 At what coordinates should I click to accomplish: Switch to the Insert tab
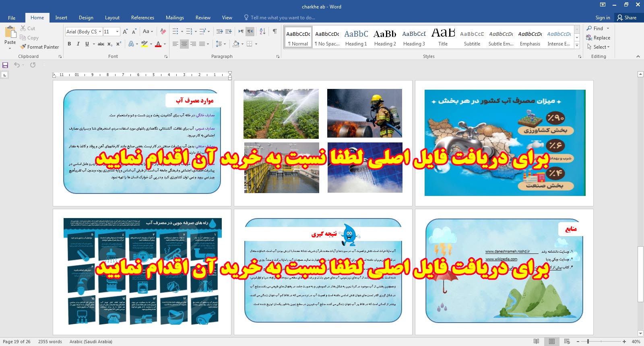(x=61, y=18)
